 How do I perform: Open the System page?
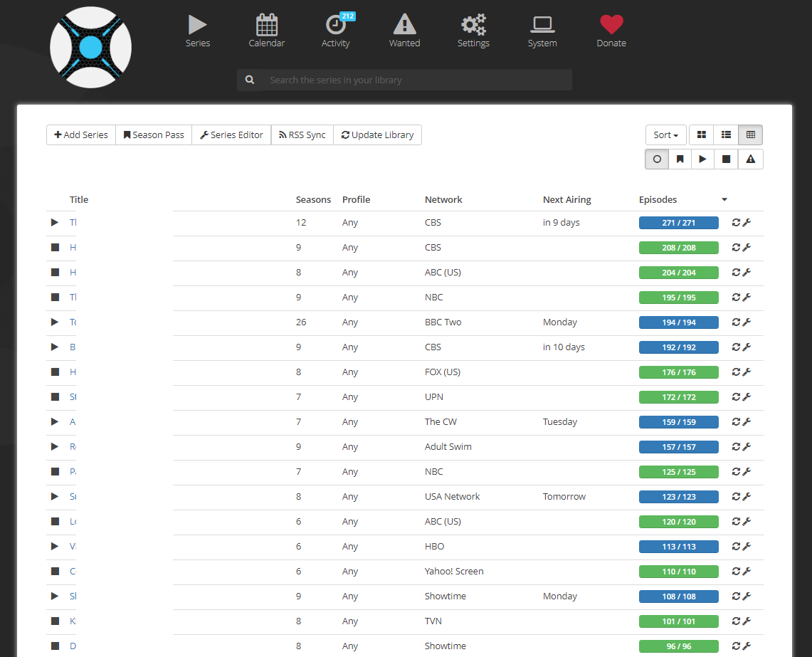tap(542, 31)
